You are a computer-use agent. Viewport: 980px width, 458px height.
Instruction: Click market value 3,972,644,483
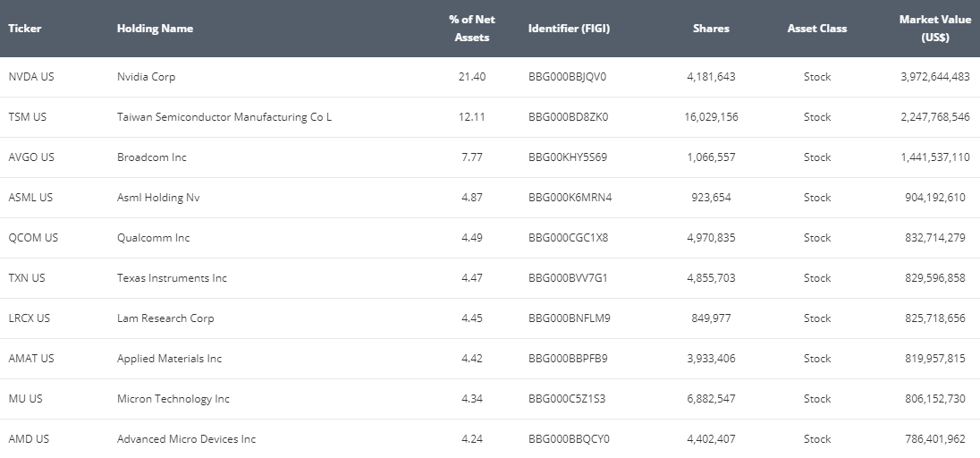click(935, 77)
